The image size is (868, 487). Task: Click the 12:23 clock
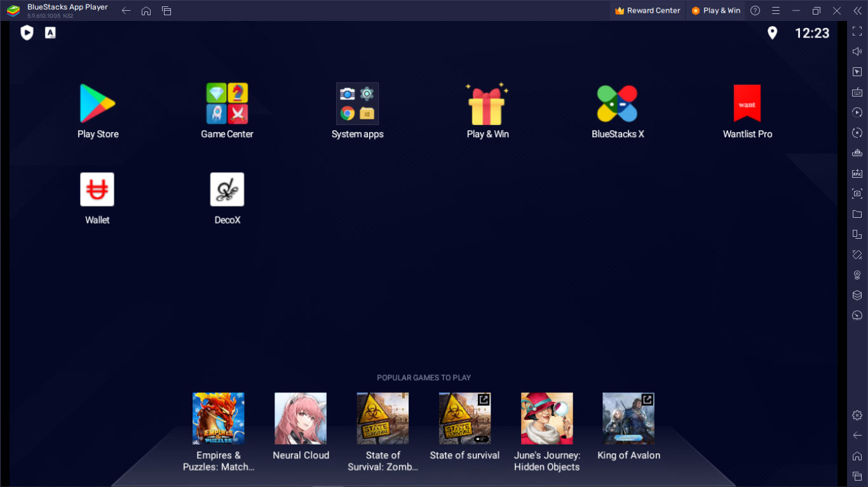coord(812,33)
